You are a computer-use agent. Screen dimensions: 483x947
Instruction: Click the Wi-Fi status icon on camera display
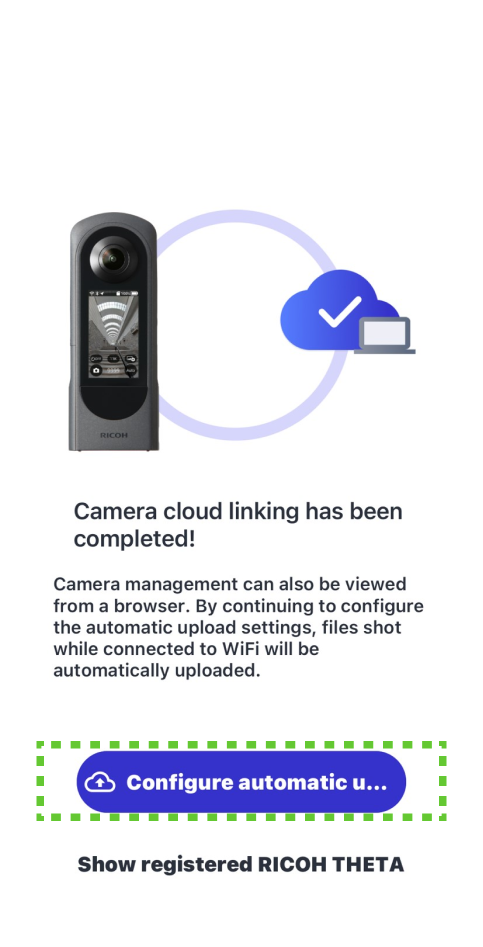tap(92, 294)
